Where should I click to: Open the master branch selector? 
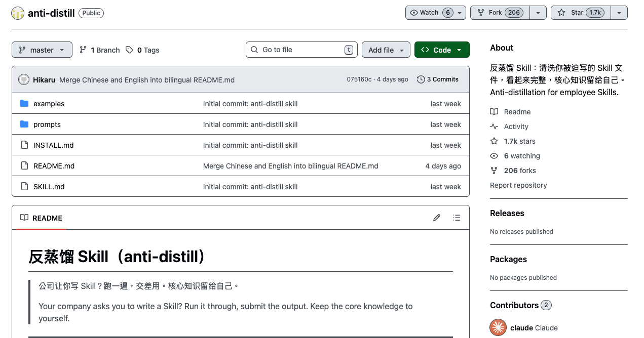point(42,50)
